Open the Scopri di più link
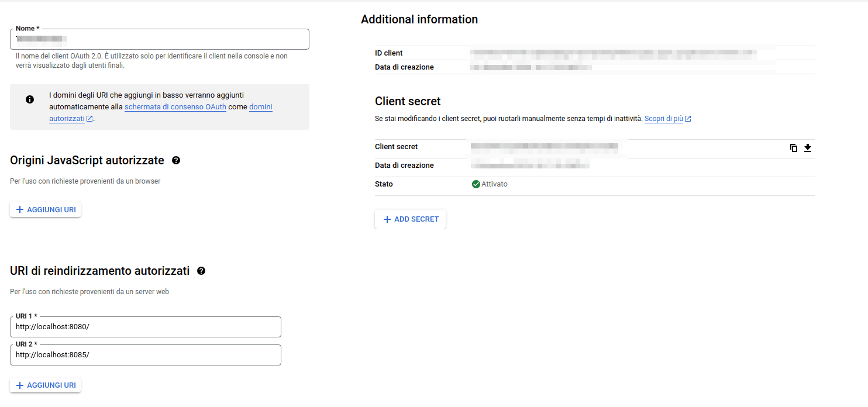868x407 pixels. click(663, 119)
